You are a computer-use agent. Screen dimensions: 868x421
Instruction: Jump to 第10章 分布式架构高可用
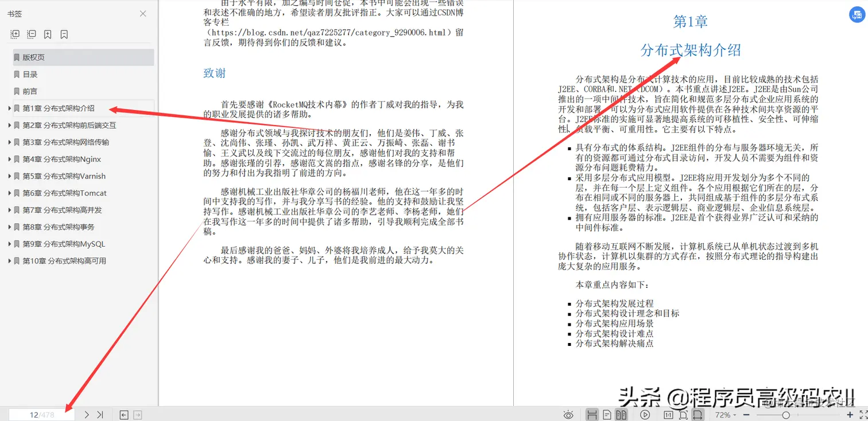pyautogui.click(x=64, y=261)
